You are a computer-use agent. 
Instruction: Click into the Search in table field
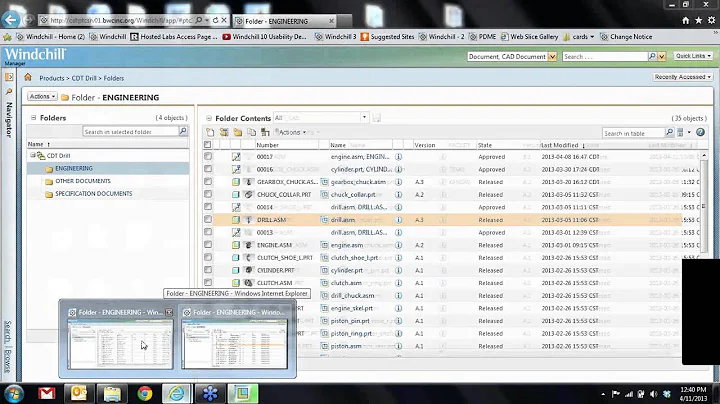[x=633, y=133]
